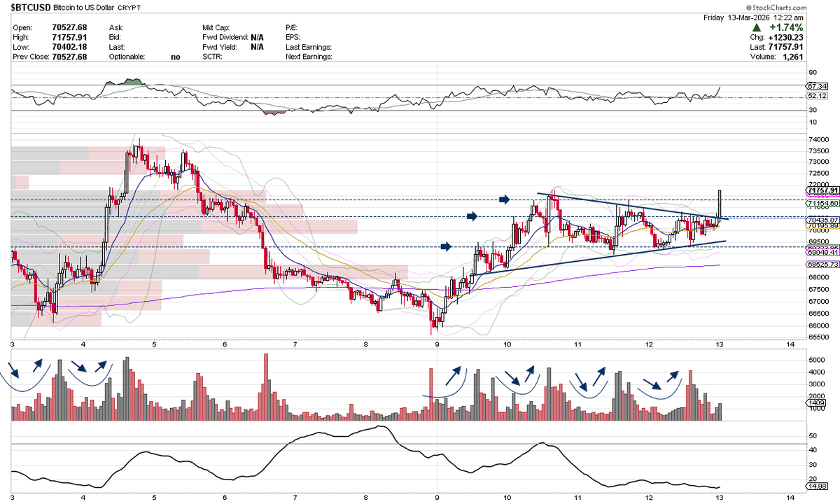This screenshot has height=504, width=840.
Task: Click the 'Bid:' label
Action: 115,37
